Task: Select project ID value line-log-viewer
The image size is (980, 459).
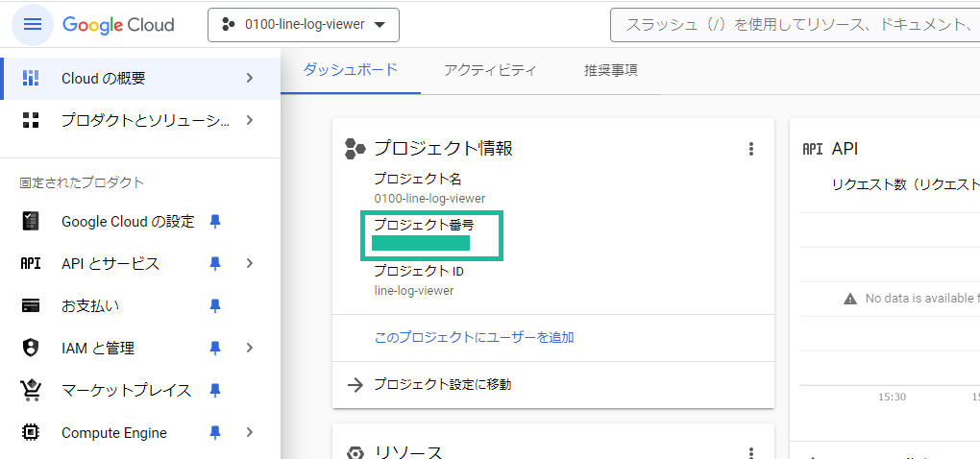Action: [x=414, y=290]
